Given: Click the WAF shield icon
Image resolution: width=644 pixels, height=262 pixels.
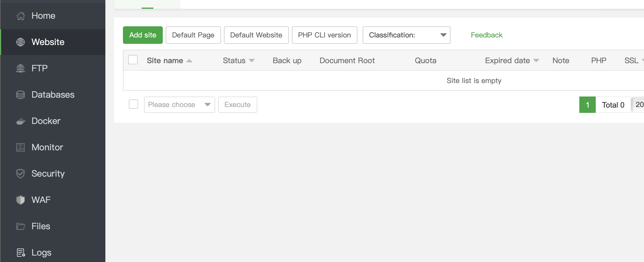Looking at the screenshot, I should pyautogui.click(x=20, y=200).
